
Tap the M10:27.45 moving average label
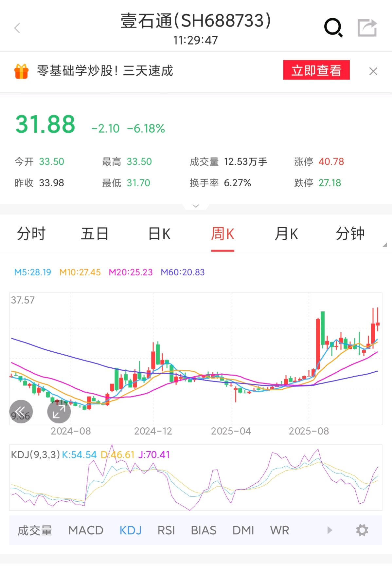coord(80,272)
